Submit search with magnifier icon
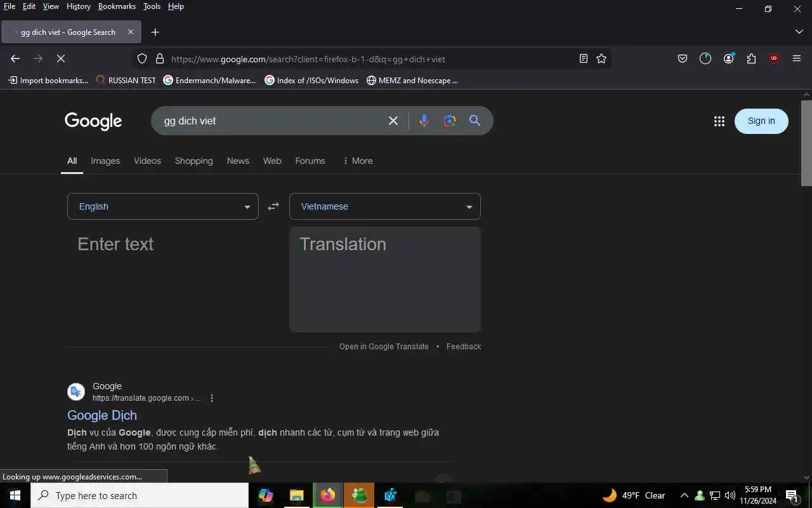This screenshot has height=508, width=812. tap(475, 121)
